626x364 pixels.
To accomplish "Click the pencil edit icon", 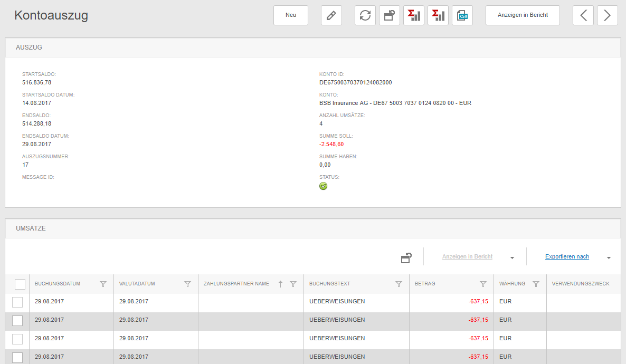I will click(x=331, y=15).
